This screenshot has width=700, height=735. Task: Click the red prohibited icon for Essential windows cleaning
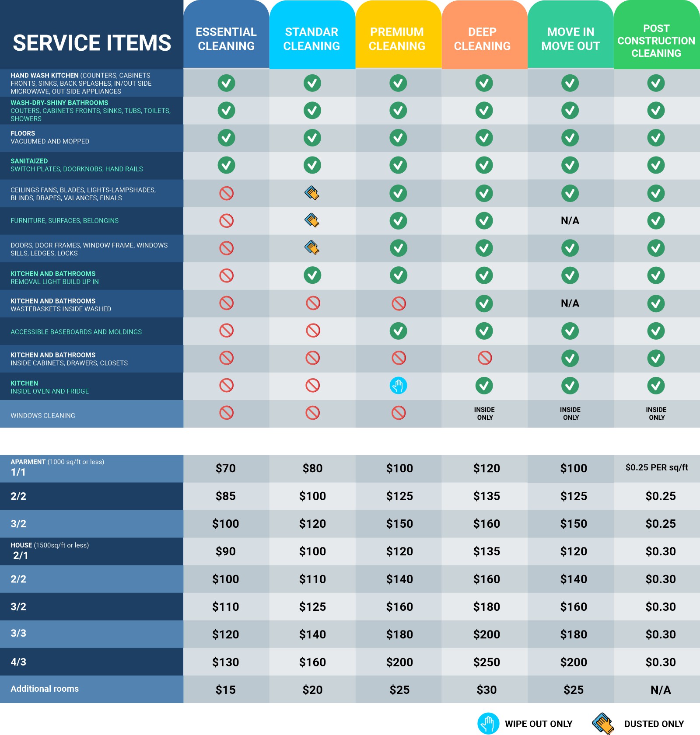[226, 413]
